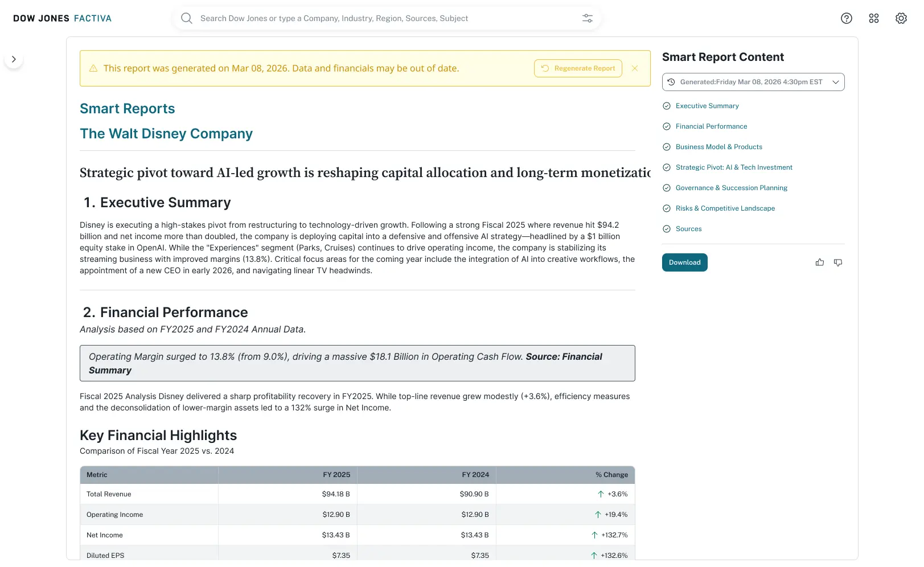Click into the Dow Jones search field
924x567 pixels.
[387, 18]
